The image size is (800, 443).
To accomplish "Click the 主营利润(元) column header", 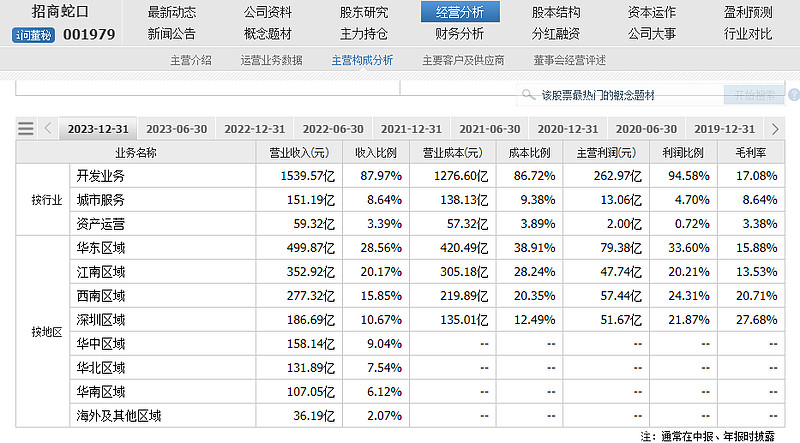I will pyautogui.click(x=606, y=153).
